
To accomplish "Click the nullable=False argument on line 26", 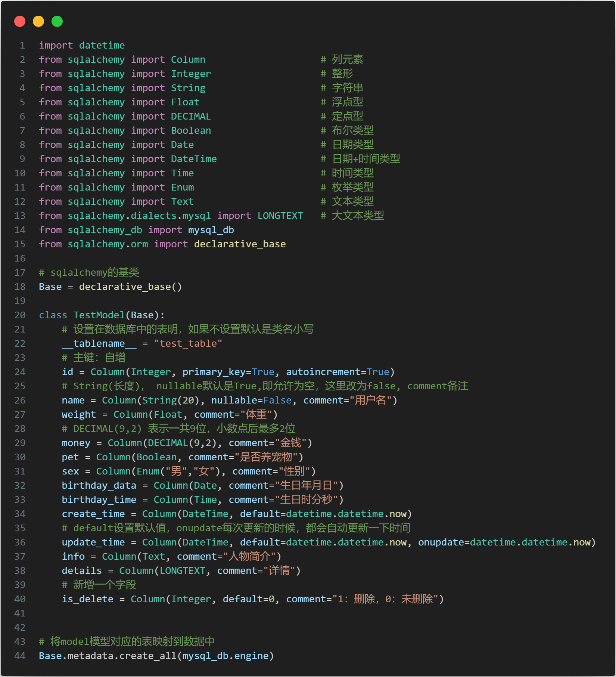I will coord(251,400).
